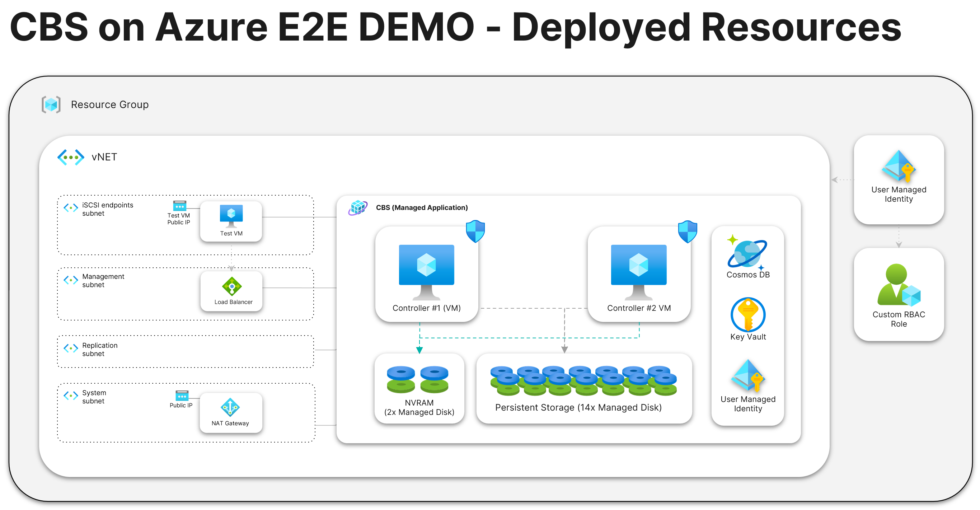Viewport: 980px width, 510px height.
Task: Select the NAT Gateway icon
Action: (230, 407)
